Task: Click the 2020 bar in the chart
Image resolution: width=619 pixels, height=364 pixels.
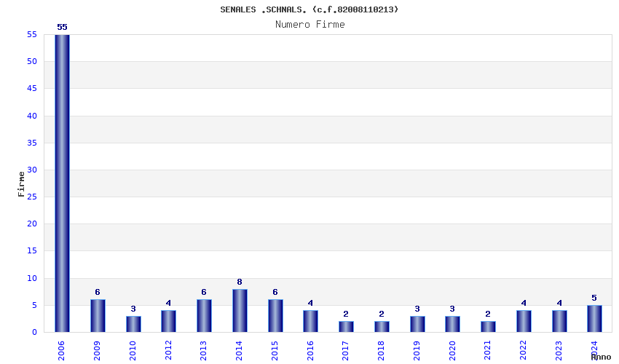Action: 452,324
